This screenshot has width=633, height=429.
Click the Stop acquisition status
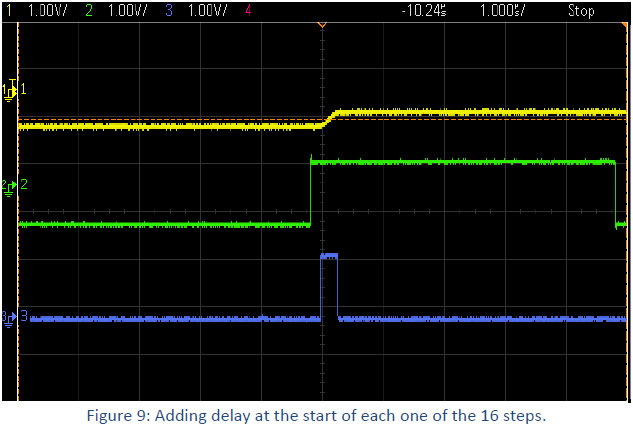click(581, 9)
